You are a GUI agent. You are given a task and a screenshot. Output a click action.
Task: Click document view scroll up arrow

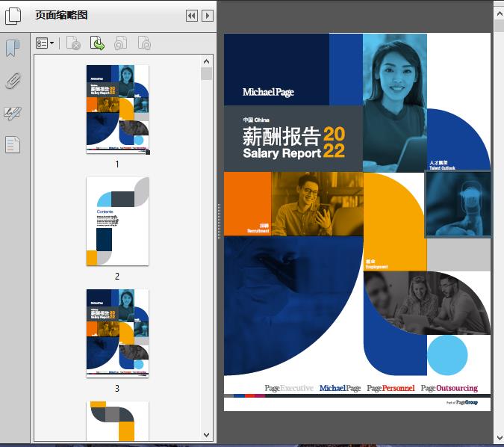[x=500, y=13]
